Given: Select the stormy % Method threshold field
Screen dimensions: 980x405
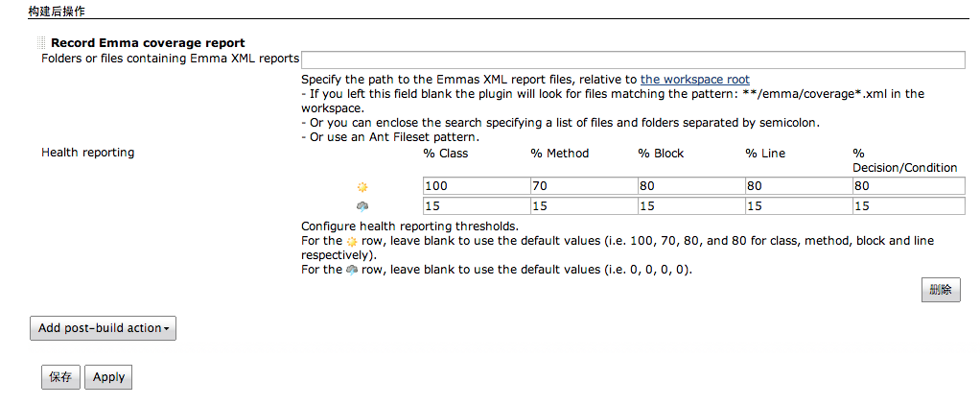Looking at the screenshot, I should [x=582, y=206].
